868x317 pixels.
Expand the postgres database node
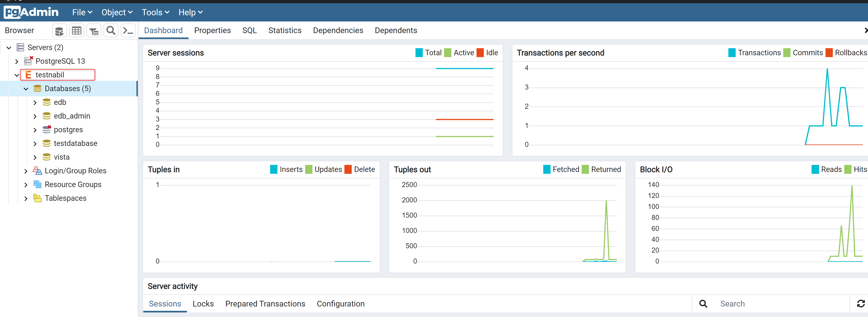pyautogui.click(x=35, y=130)
